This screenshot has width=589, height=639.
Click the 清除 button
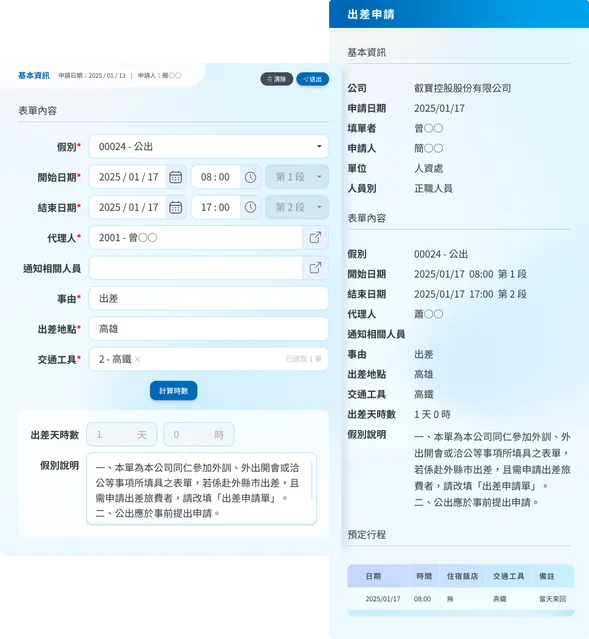point(277,79)
